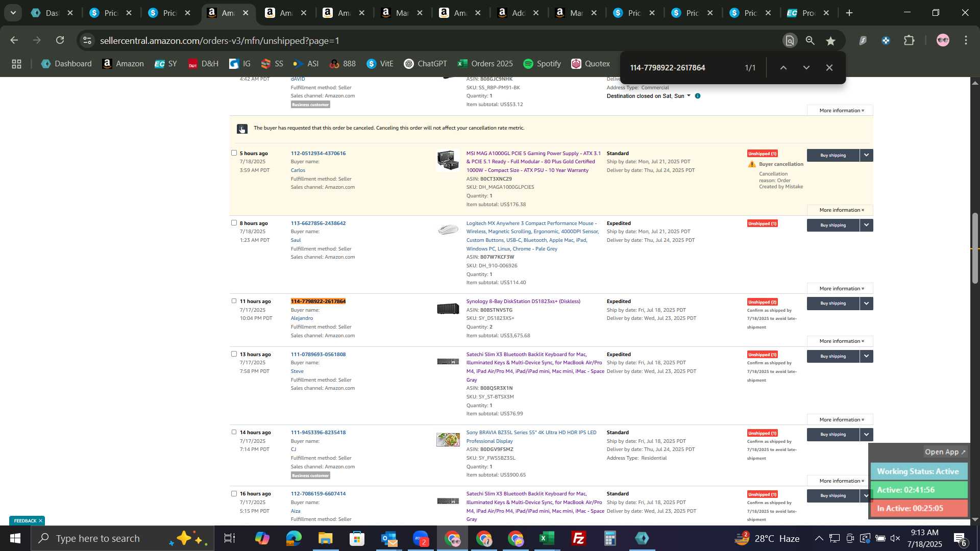This screenshot has width=980, height=551.
Task: Buy shipping for the Synology DiskStation order
Action: tap(833, 303)
